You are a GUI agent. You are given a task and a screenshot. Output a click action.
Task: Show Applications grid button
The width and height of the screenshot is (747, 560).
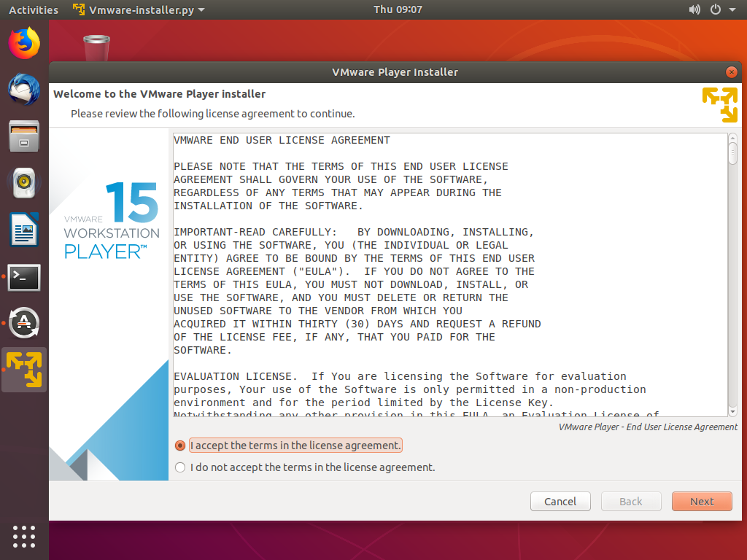[x=24, y=536]
